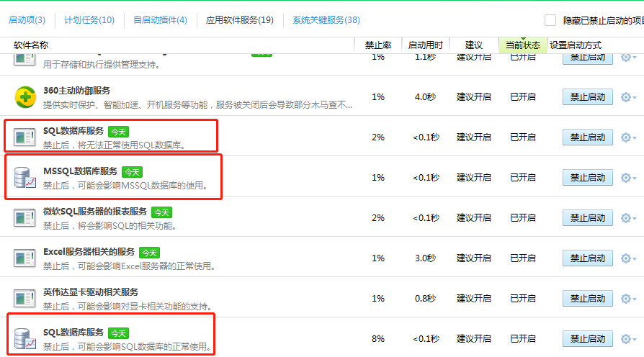Click the 英伟达显卡驱动相关服务 row icon
The height and width of the screenshot is (357, 644).
[24, 298]
